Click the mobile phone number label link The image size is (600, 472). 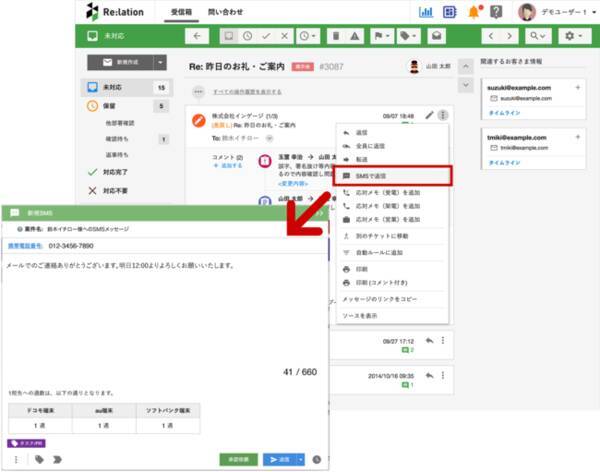(25, 246)
